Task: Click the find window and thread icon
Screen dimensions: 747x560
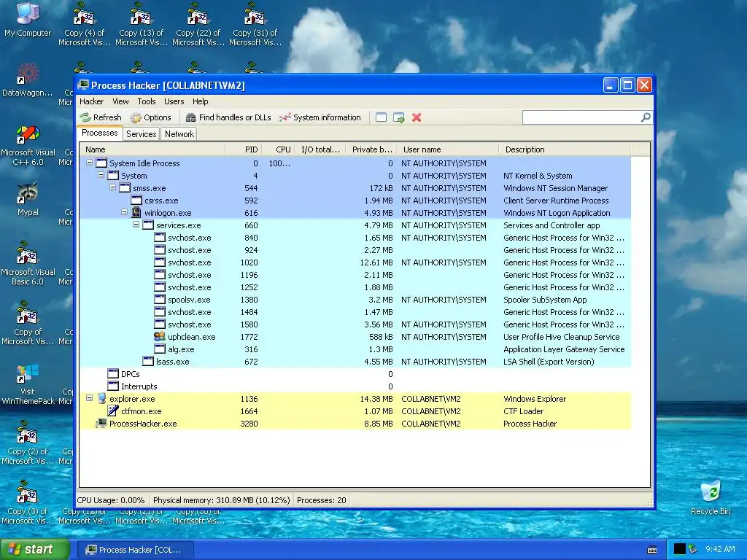Action: click(x=399, y=117)
